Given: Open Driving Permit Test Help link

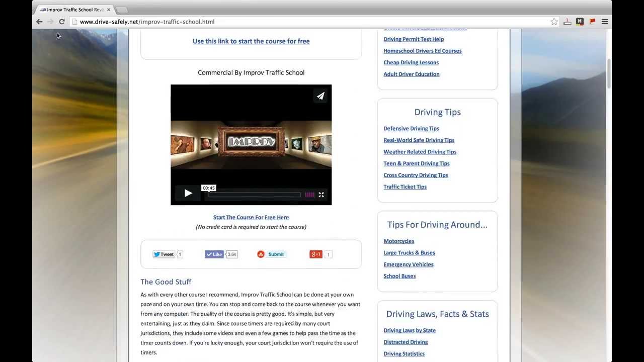Looking at the screenshot, I should (x=414, y=39).
